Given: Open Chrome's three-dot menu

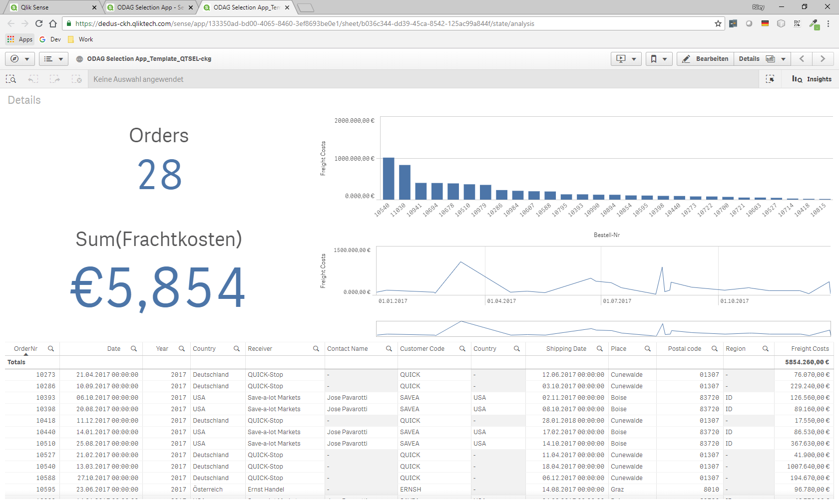Looking at the screenshot, I should (829, 23).
